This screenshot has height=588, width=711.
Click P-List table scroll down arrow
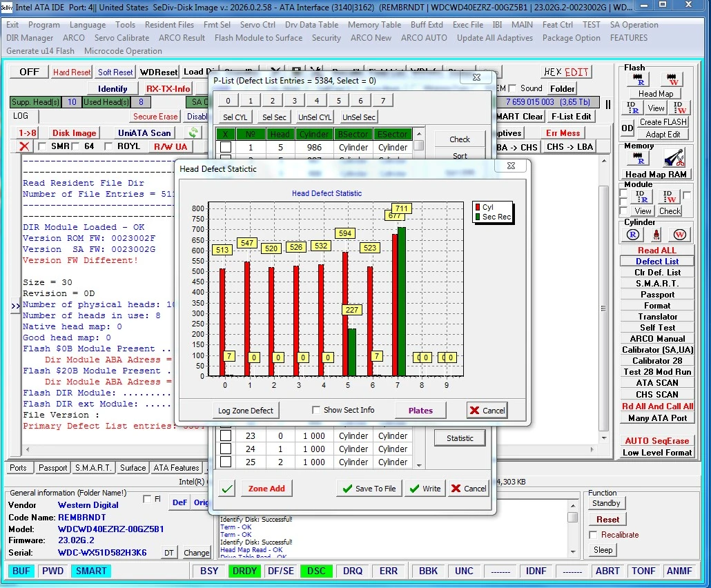[419, 465]
